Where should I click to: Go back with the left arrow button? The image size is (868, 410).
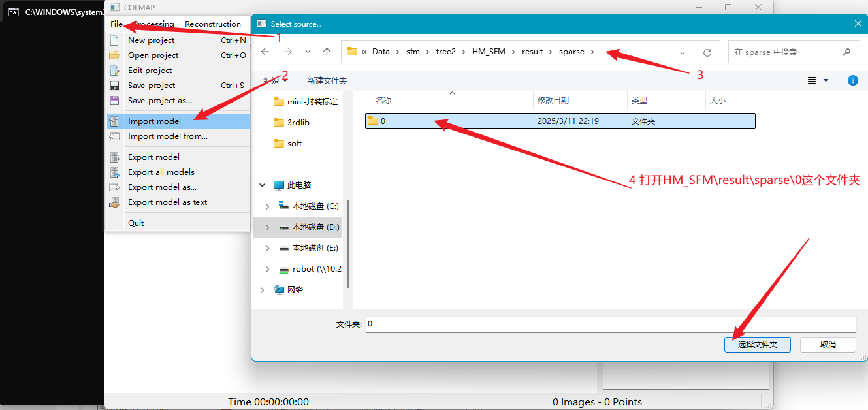coord(265,52)
